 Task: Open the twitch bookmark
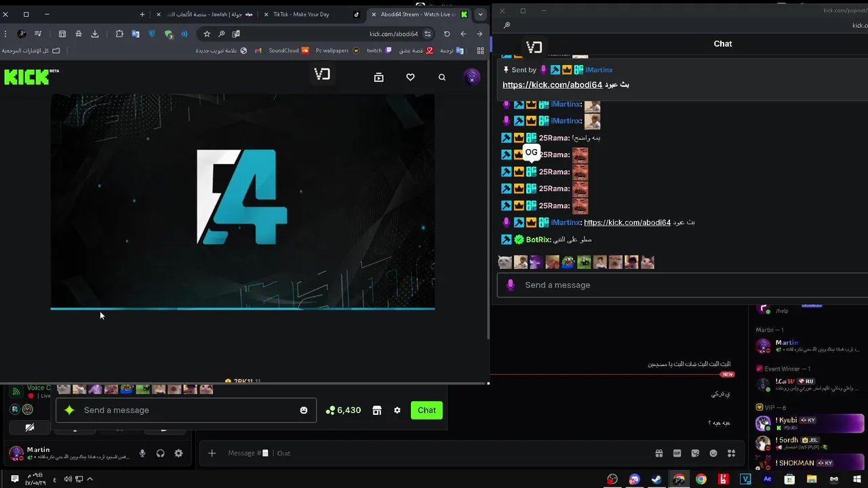(x=379, y=51)
